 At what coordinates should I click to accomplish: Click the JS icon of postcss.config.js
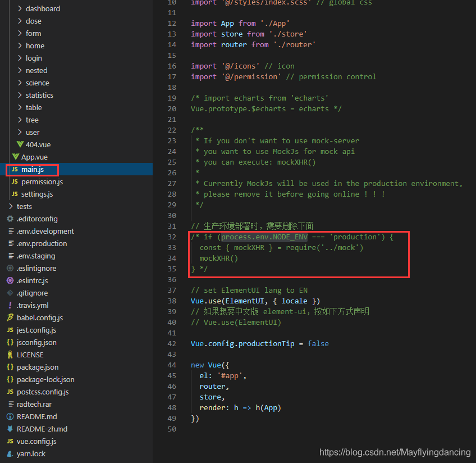[10, 392]
